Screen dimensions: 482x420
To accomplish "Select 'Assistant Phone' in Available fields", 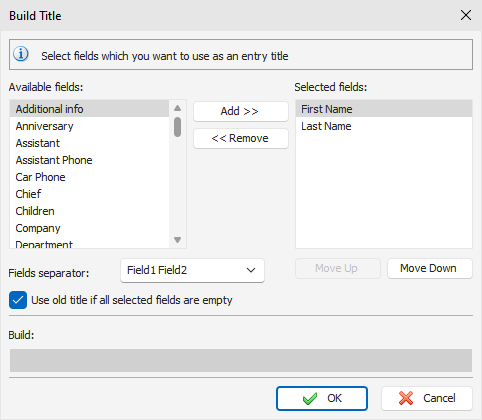I will 89,160.
